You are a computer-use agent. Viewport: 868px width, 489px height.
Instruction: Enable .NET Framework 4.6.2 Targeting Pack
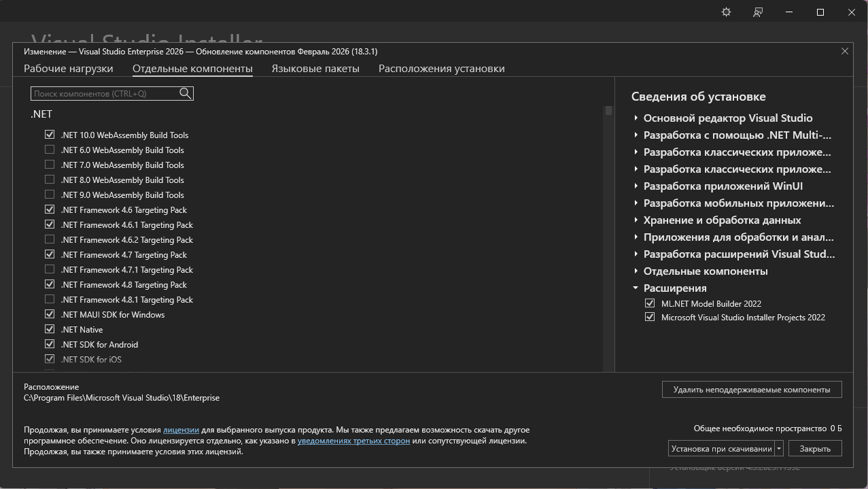50,239
